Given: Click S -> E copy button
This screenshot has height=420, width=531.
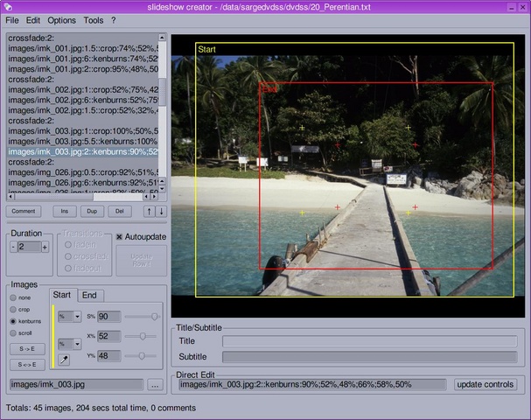Looking at the screenshot, I should 26,348.
